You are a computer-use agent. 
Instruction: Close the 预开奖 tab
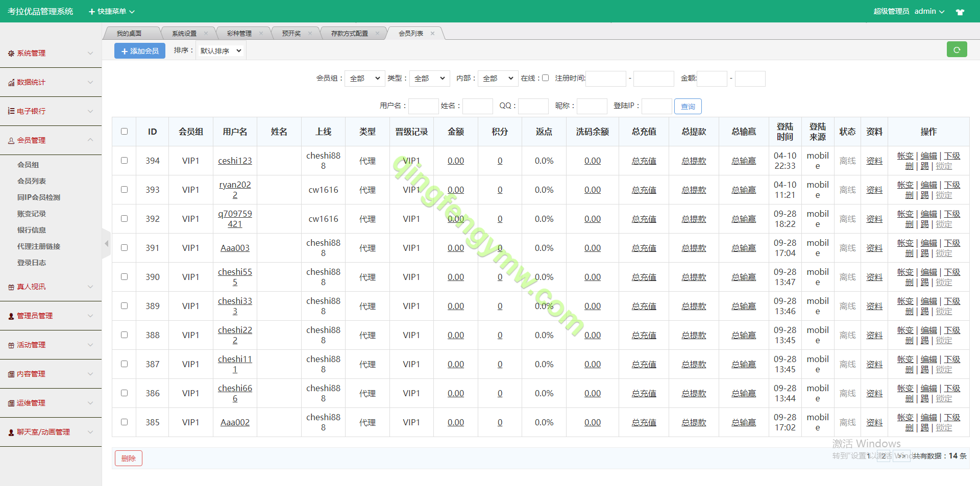(310, 34)
